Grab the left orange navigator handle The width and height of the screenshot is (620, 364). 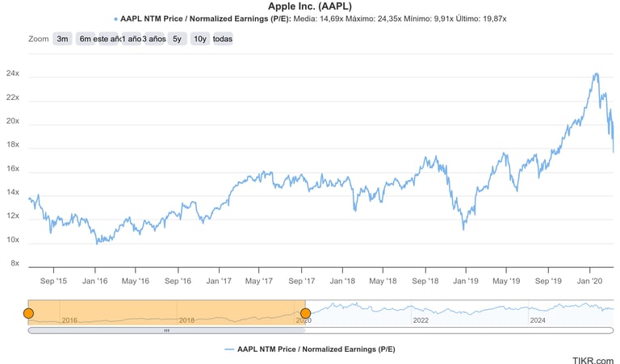tap(28, 313)
